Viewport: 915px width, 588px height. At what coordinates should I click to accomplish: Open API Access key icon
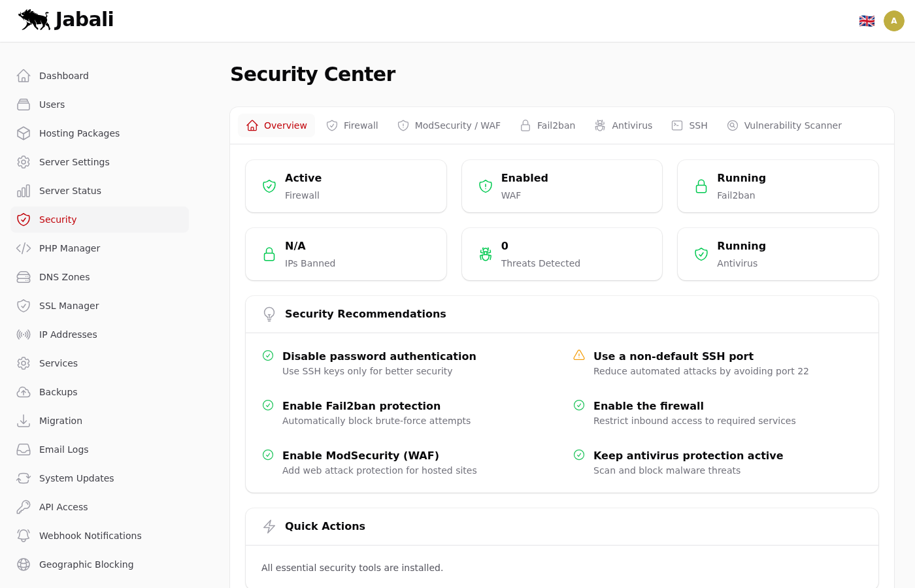point(24,507)
